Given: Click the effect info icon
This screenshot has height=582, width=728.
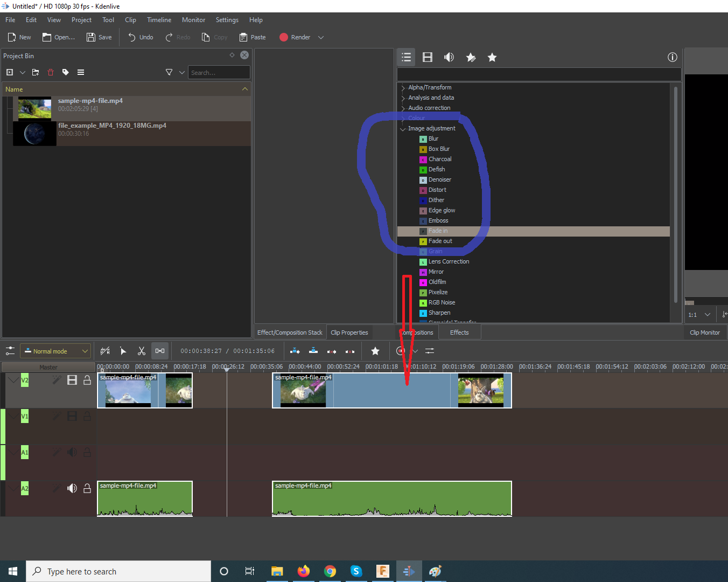Looking at the screenshot, I should pos(672,57).
